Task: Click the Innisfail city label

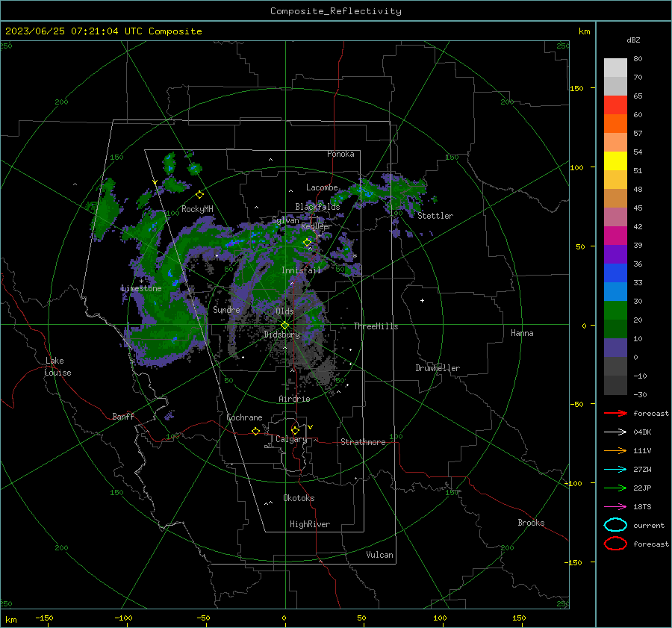Action: click(301, 270)
